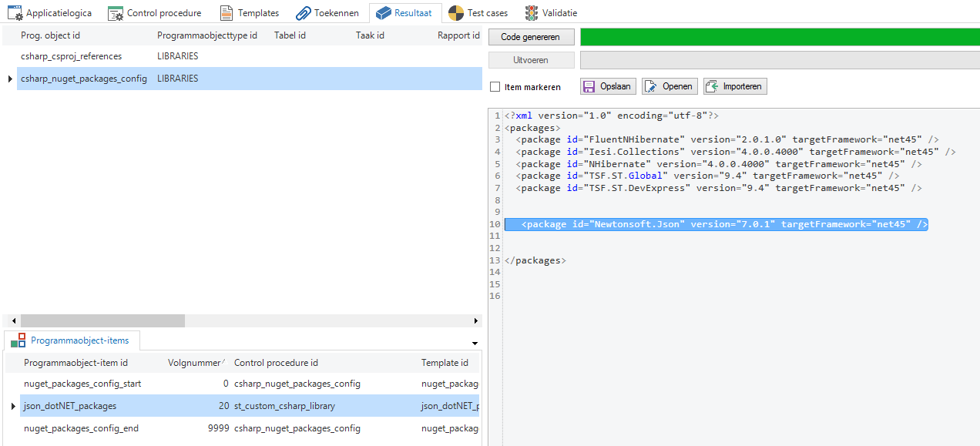Click the Programmaobject-items tab icon
Screen dimensions: 980x446
pyautogui.click(x=18, y=340)
